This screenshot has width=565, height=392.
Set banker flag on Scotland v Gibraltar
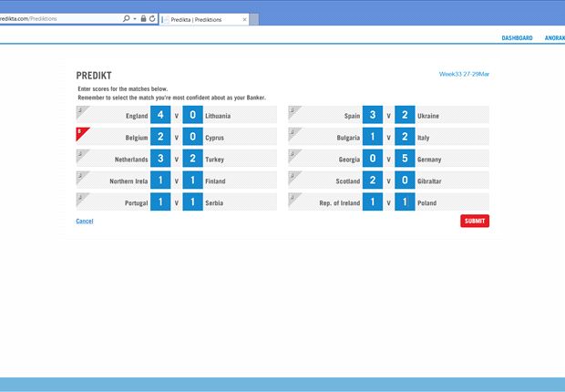coord(293,177)
